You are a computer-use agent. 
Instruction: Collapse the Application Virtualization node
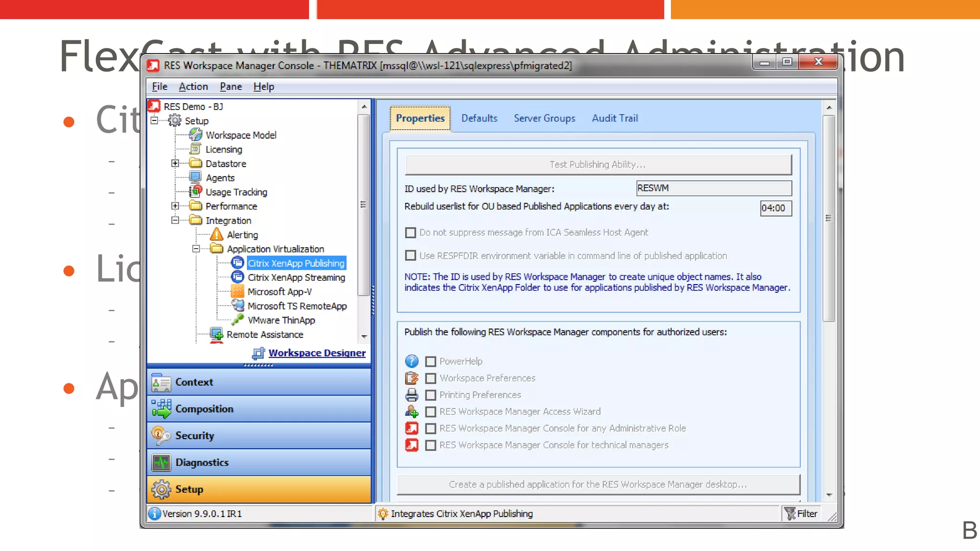tap(196, 249)
